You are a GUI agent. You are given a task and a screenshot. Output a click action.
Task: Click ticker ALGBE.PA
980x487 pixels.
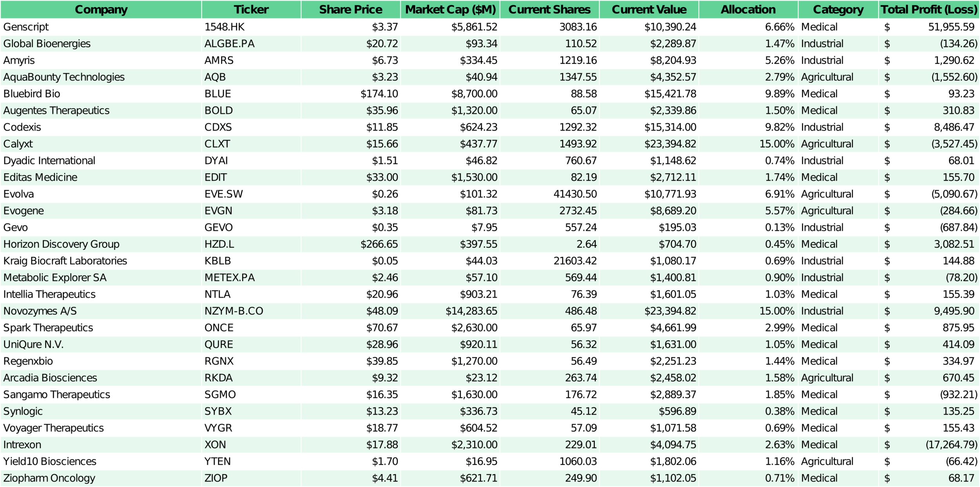coord(251,44)
